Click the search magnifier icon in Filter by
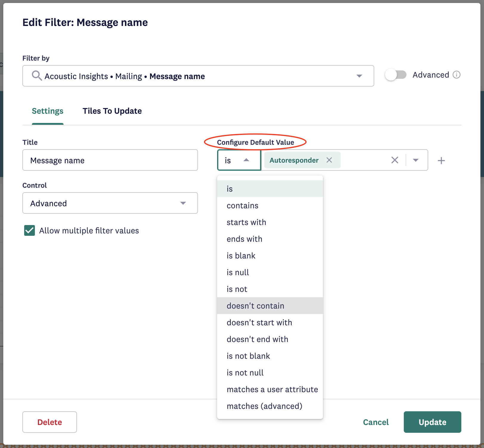This screenshot has width=484, height=448. pos(37,76)
